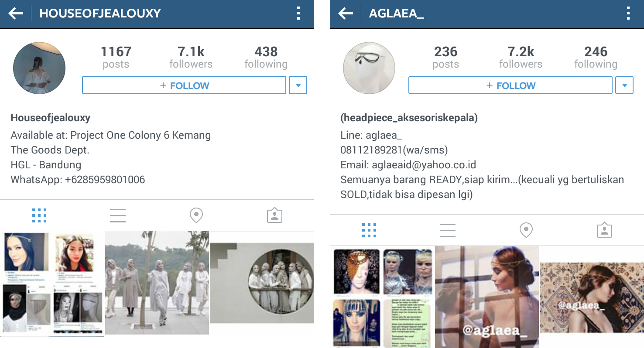Open overflow menu on HOUSEOFJEALOUXY header
644x348 pixels.
click(x=298, y=14)
